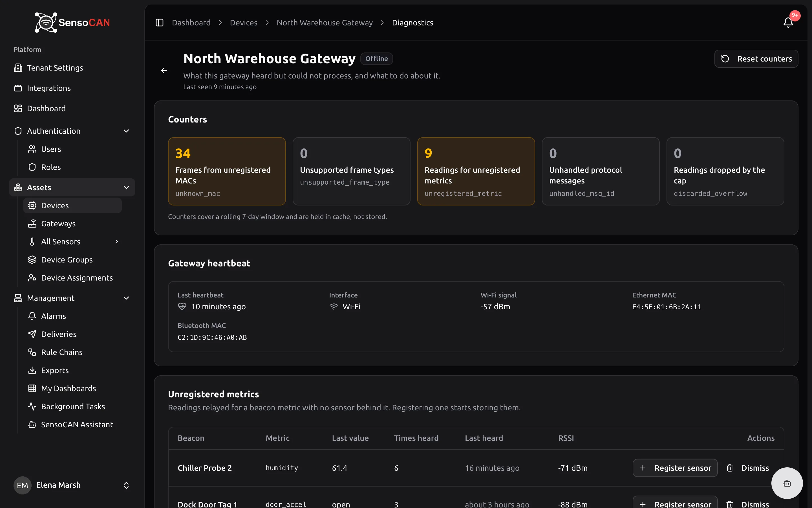This screenshot has height=508, width=812.
Task: Click the SensoCAN Assistant bot icon
Action: [x=32, y=425]
